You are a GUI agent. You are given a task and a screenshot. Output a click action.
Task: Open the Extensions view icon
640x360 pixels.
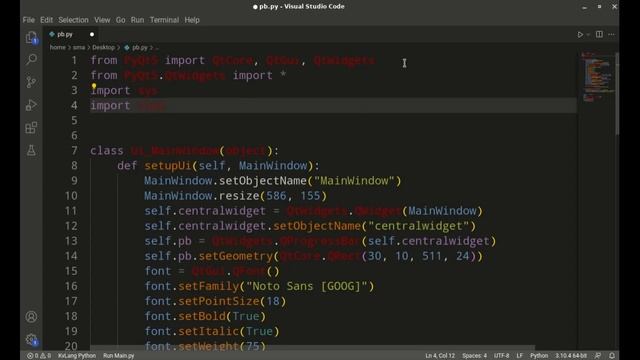pos(31,128)
